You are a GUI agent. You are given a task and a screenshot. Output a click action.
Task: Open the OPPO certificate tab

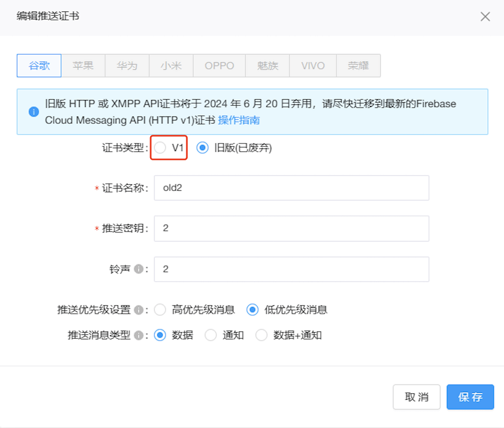tap(219, 65)
